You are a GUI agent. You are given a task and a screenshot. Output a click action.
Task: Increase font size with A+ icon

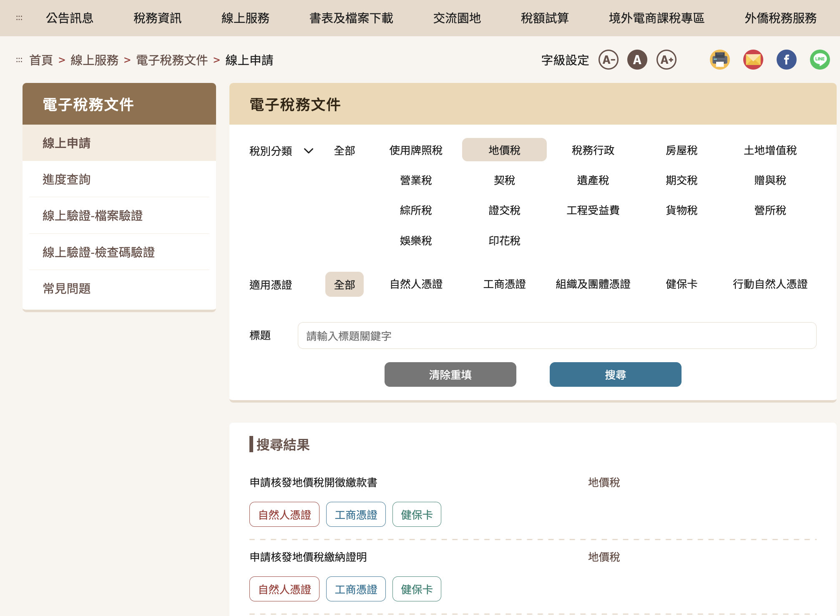(x=666, y=60)
